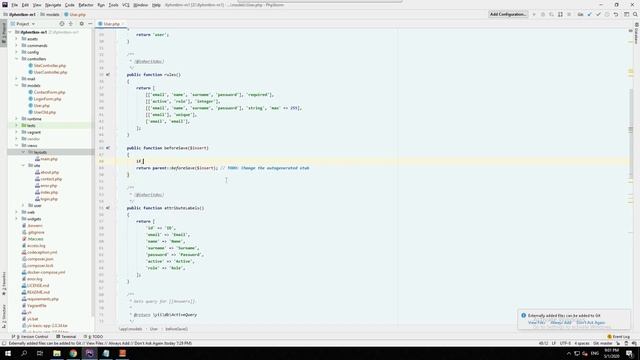Click Always Add link in notification
Screen dimensions: 640x360
coord(561,323)
